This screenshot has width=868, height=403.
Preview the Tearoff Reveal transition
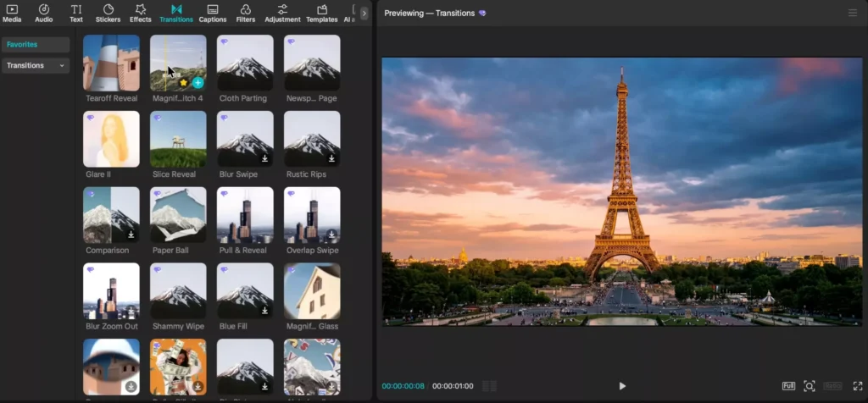click(x=111, y=63)
